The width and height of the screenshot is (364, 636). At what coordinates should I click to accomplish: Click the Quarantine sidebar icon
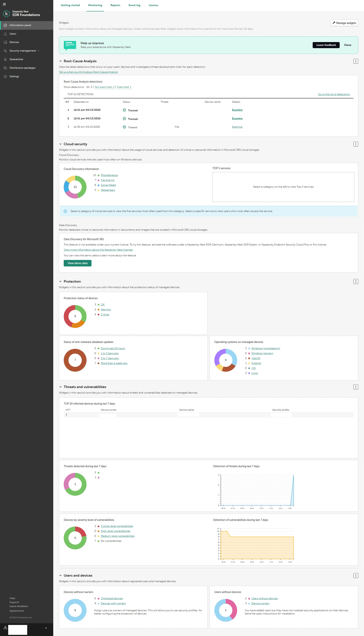tap(5, 59)
